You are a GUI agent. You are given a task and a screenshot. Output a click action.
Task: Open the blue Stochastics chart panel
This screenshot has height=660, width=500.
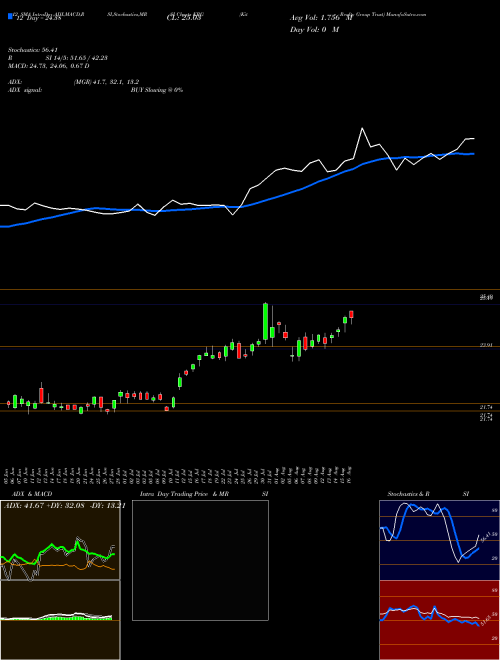(439, 540)
